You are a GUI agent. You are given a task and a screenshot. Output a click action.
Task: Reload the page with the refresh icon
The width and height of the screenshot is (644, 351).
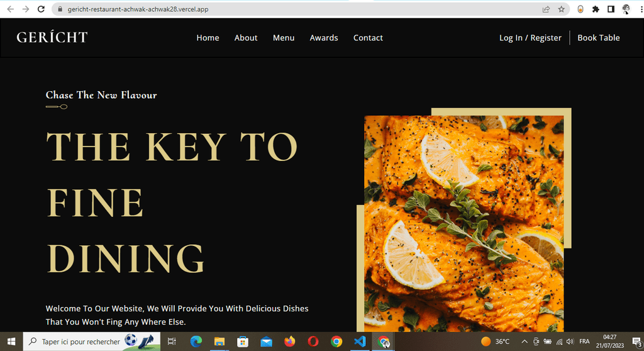click(x=41, y=9)
